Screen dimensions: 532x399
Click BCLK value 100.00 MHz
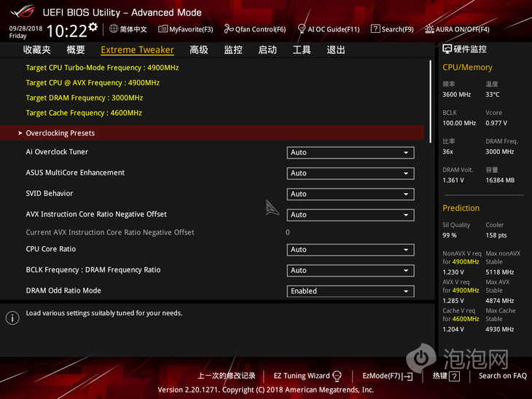459,123
